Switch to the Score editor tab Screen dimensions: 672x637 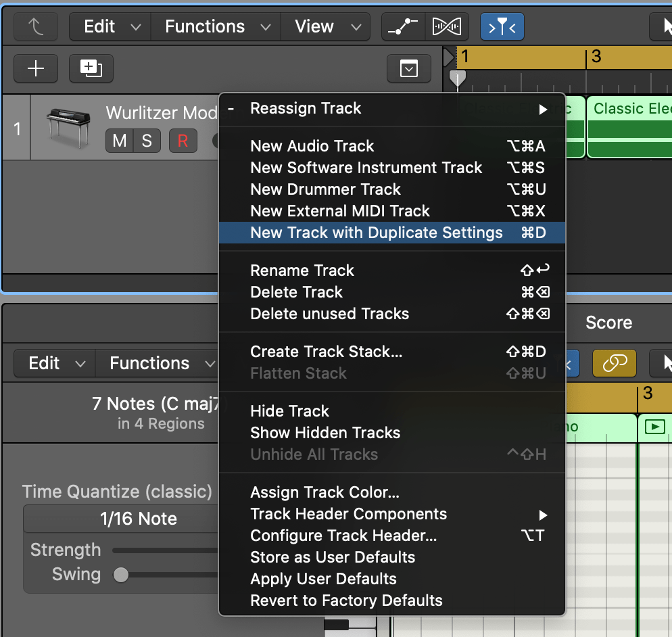(608, 323)
